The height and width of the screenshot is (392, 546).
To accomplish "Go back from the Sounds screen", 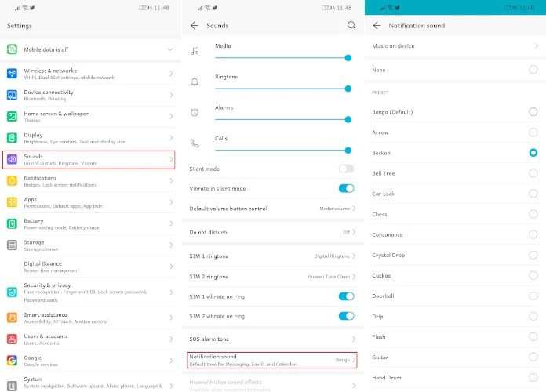I will coord(195,25).
